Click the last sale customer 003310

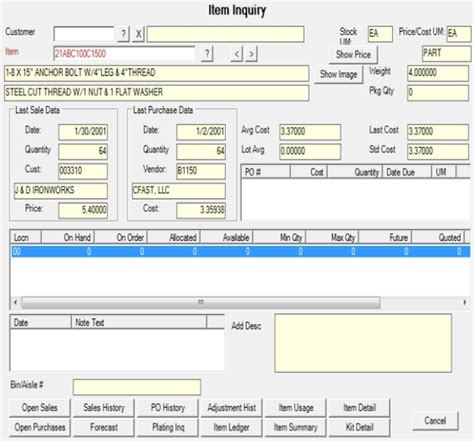(83, 171)
